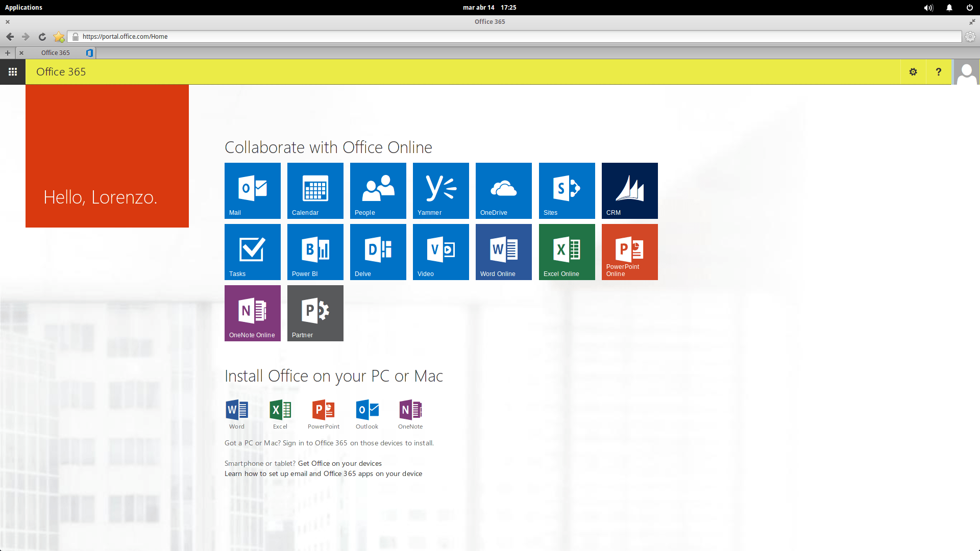Launch the Yammer tile
The width and height of the screenshot is (980, 551).
tap(441, 191)
